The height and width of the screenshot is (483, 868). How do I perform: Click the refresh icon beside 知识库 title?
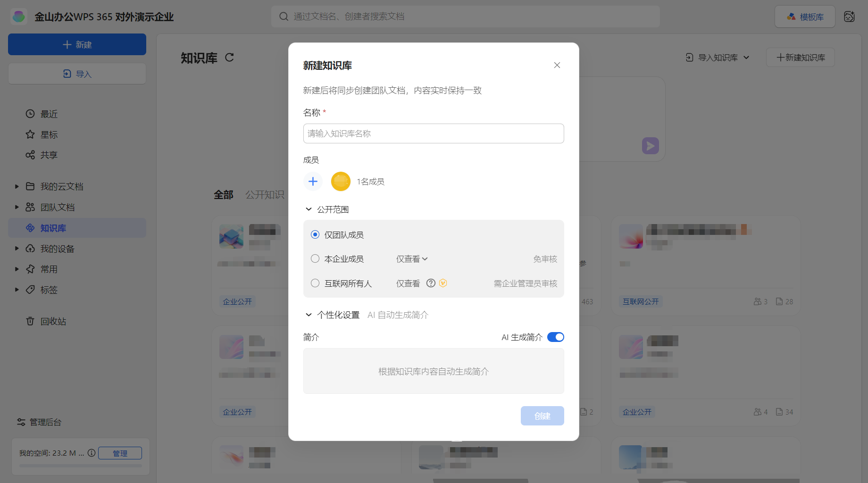(x=229, y=58)
